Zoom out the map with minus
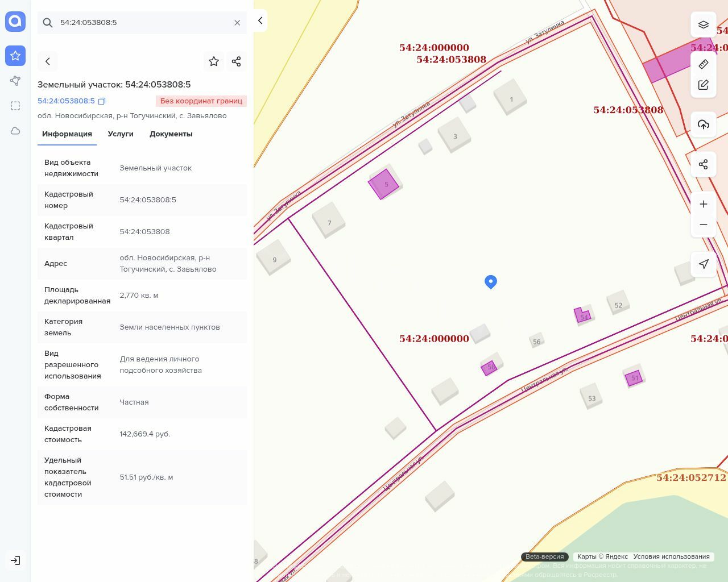 (703, 225)
